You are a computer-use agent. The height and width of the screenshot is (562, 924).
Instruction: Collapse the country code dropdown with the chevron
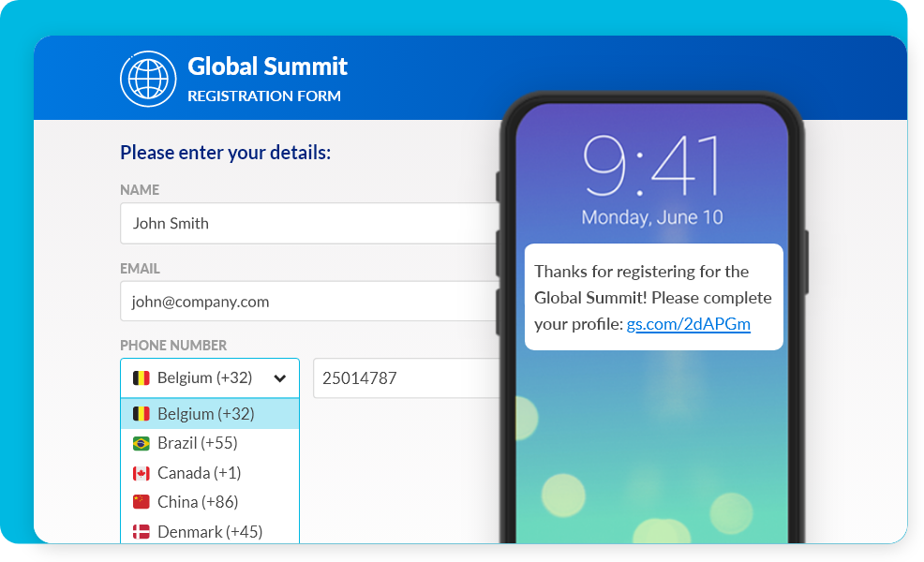(279, 378)
